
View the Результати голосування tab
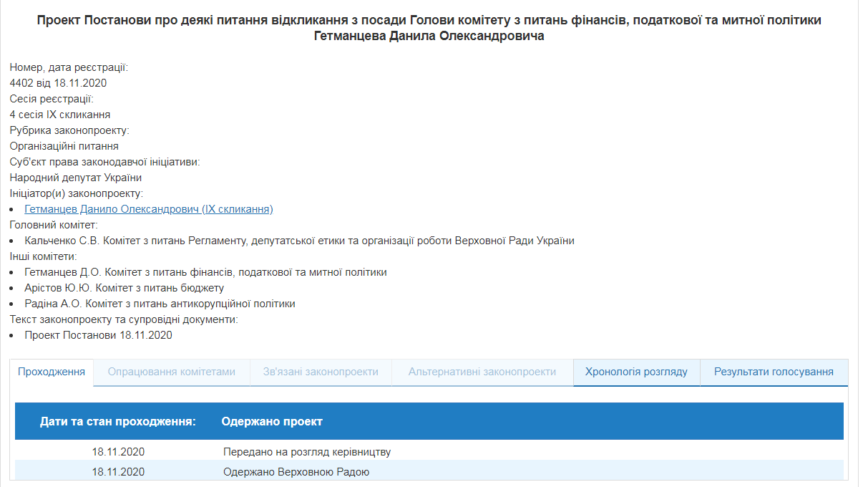pyautogui.click(x=773, y=372)
